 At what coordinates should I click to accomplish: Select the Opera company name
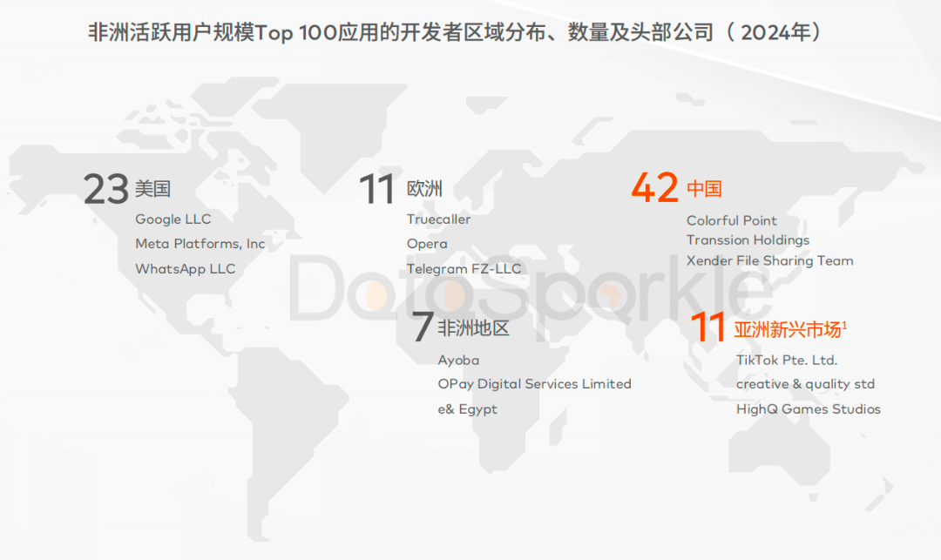point(427,244)
